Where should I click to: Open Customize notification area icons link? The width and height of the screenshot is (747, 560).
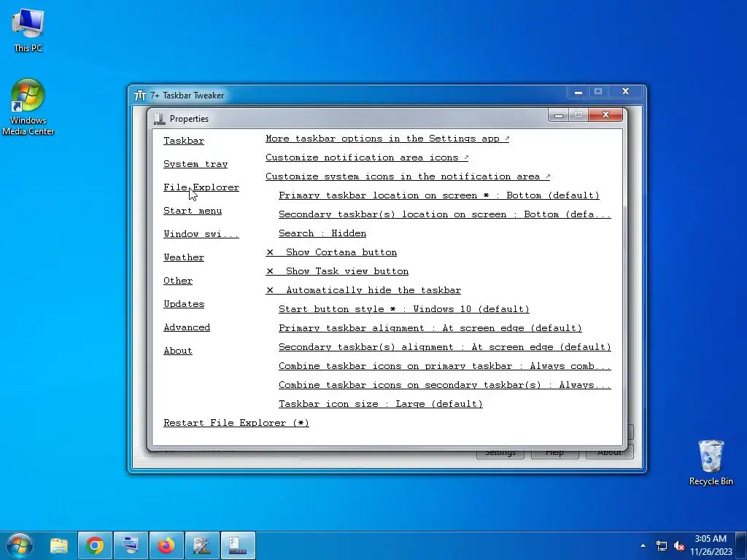tap(367, 157)
